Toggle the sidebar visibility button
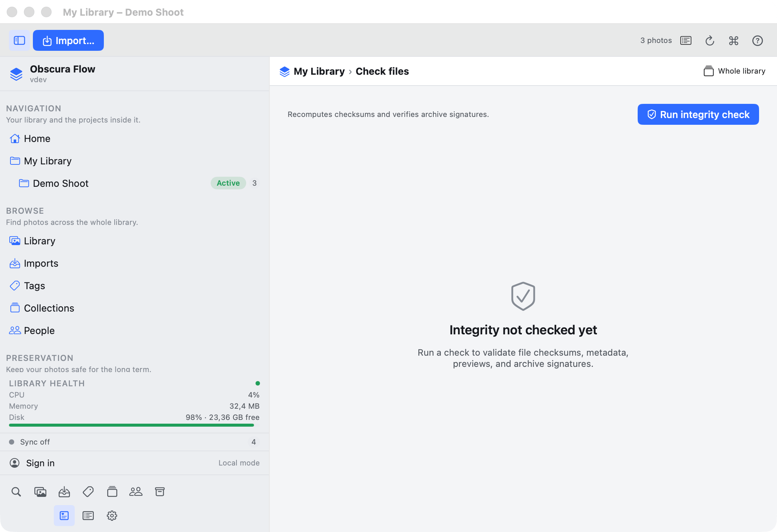777x532 pixels. tap(19, 40)
